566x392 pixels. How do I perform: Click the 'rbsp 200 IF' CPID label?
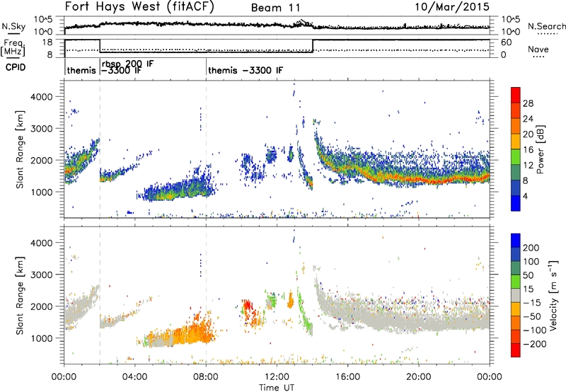point(127,64)
